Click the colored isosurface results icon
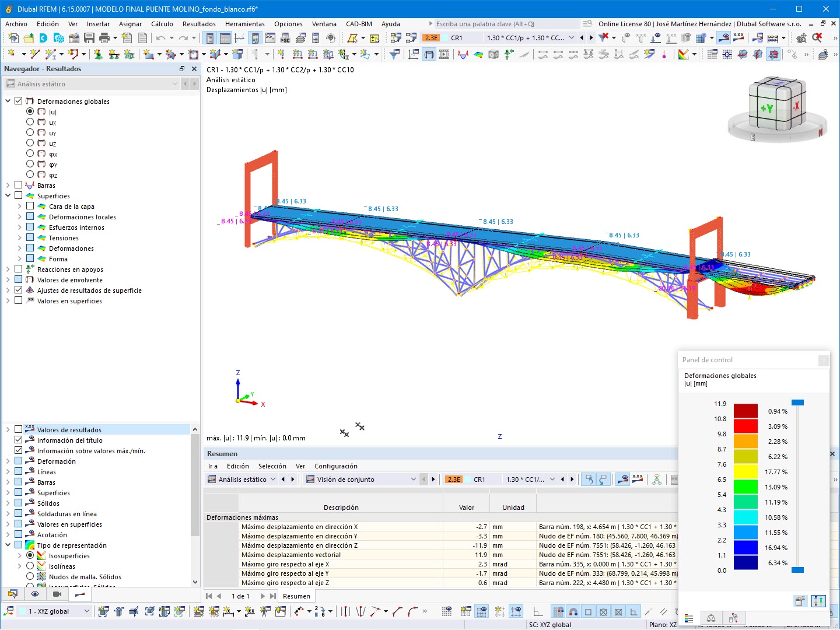 (x=478, y=54)
